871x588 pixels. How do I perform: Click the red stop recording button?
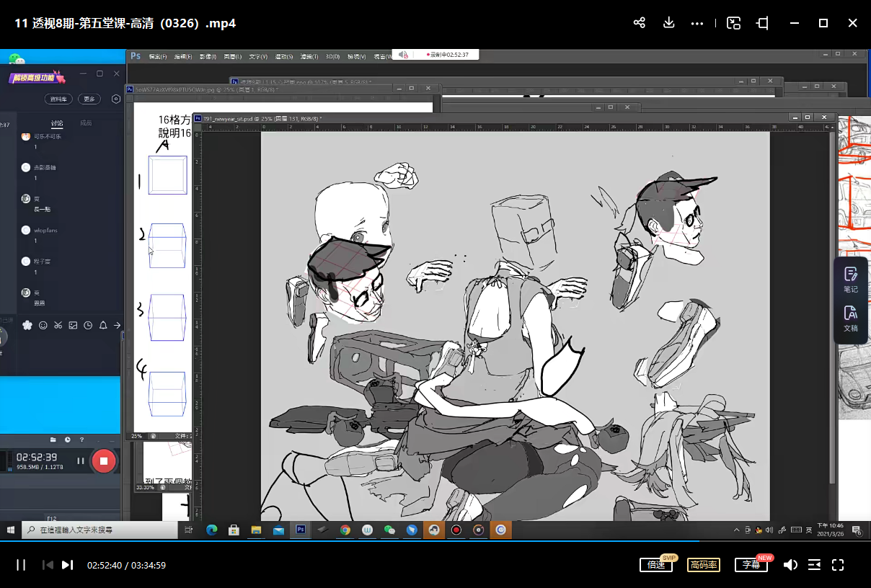coord(104,460)
